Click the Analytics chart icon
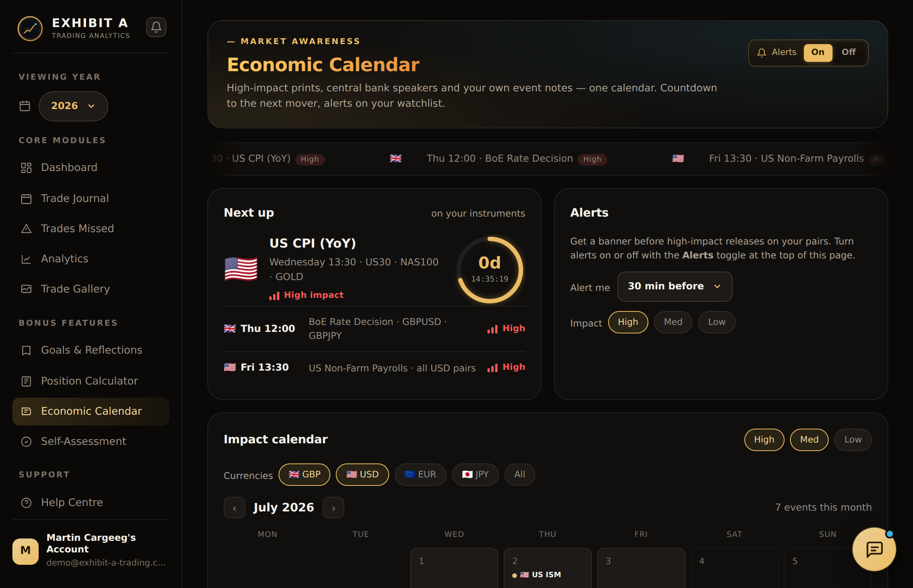This screenshot has width=913, height=588. (26, 259)
